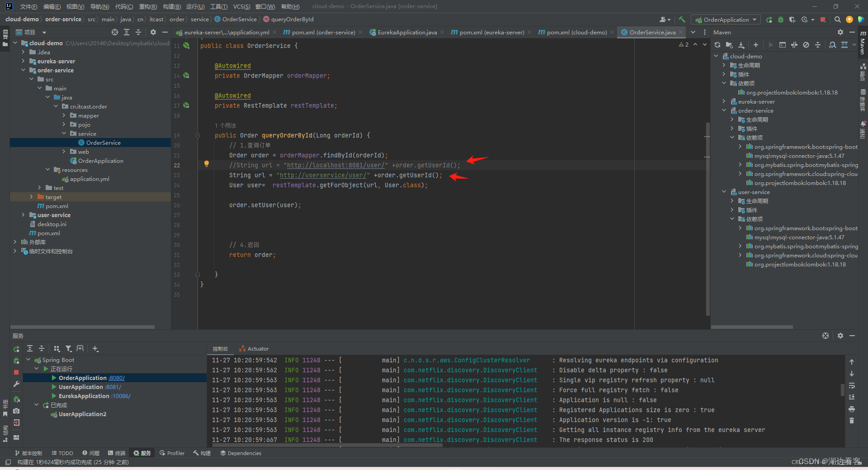868x470 pixels.
Task: Toggle soft-wrap in the console
Action: point(852,385)
